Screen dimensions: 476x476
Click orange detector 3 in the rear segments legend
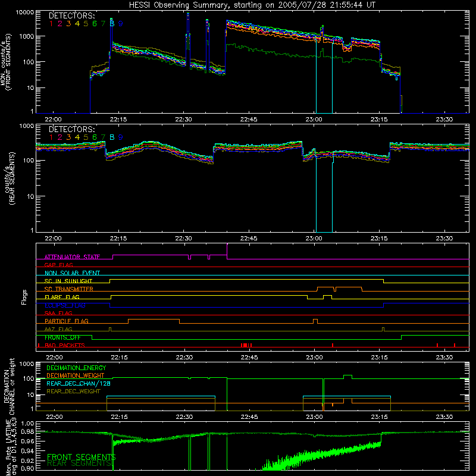[68, 137]
